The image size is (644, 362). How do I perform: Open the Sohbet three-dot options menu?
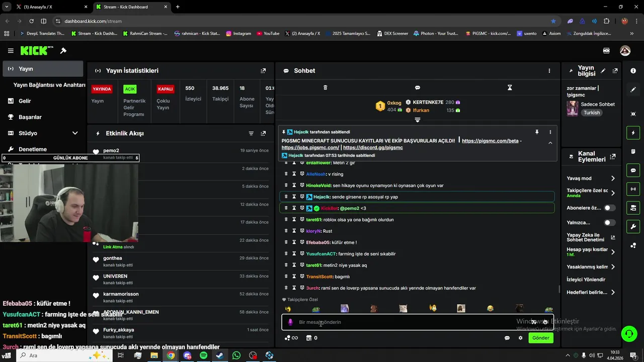click(549, 71)
